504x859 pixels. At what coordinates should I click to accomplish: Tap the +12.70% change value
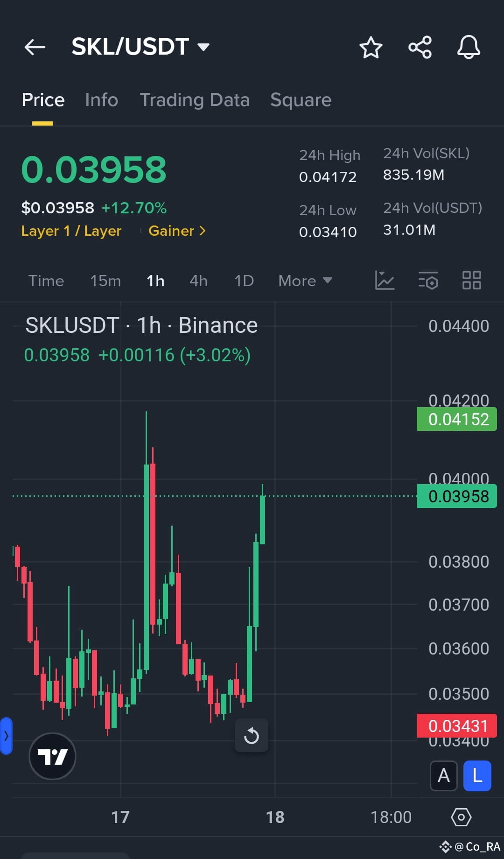point(134,208)
